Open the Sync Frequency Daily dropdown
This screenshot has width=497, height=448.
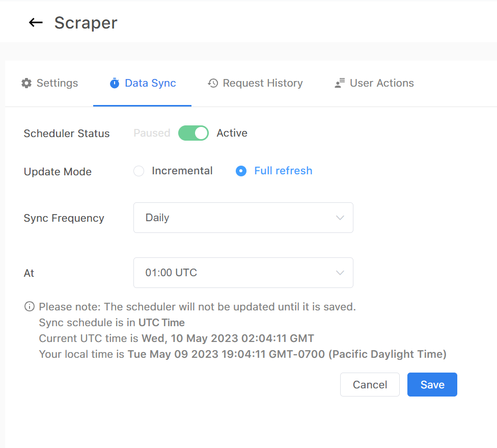tap(243, 218)
